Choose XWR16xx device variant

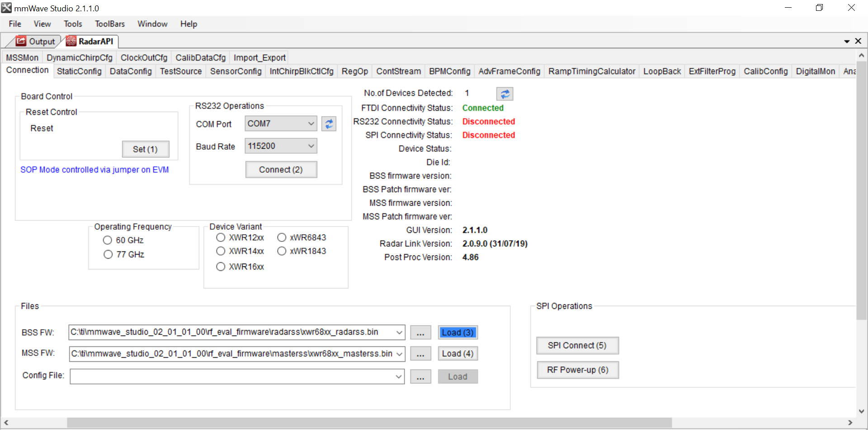[221, 267]
